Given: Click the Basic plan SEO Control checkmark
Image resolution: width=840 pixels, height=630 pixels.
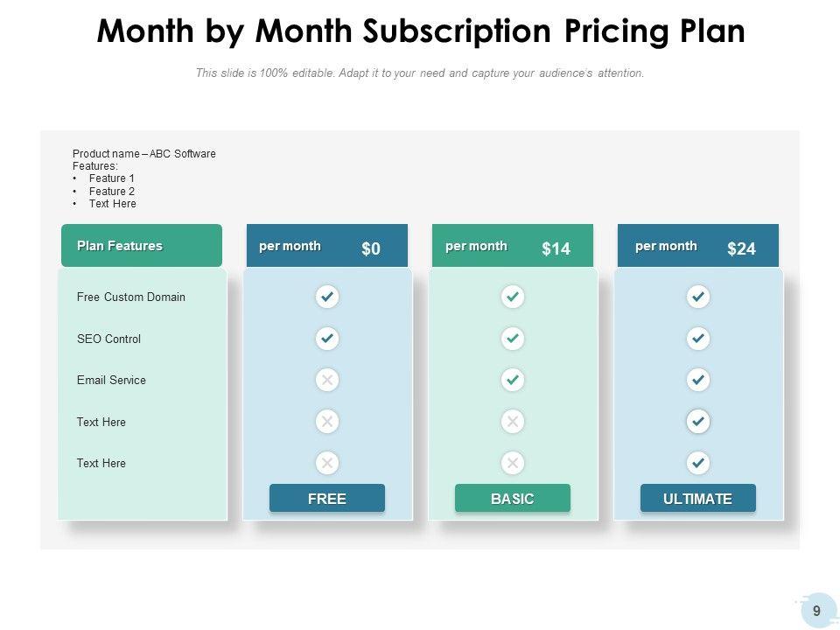Looking at the screenshot, I should click(513, 339).
